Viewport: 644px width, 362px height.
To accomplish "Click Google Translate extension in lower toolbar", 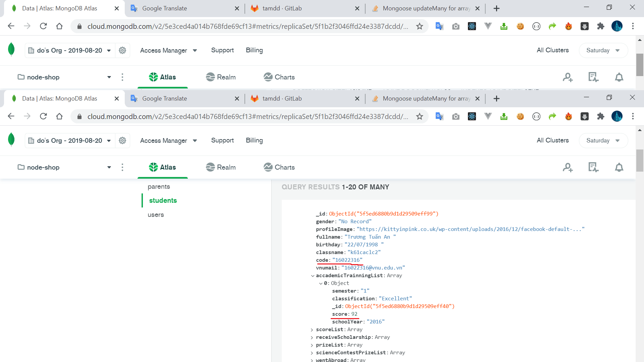I will coord(439,116).
